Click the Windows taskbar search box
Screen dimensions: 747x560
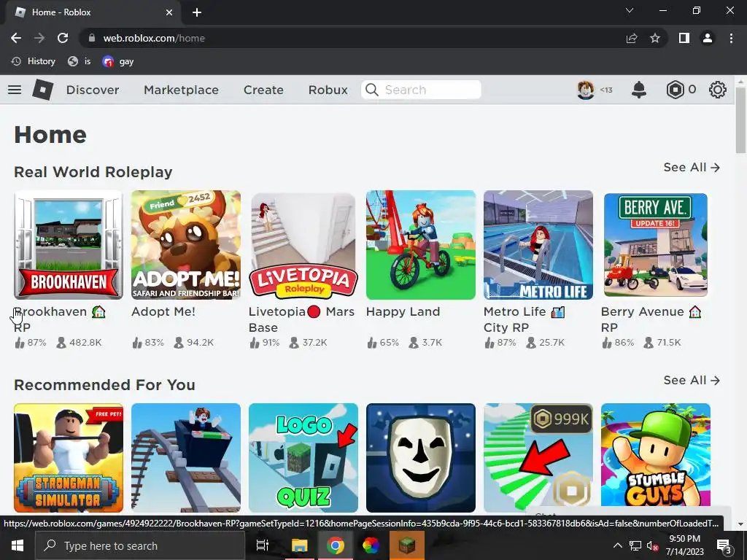tap(139, 545)
